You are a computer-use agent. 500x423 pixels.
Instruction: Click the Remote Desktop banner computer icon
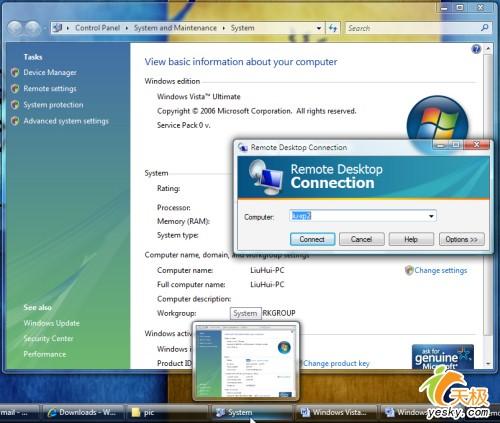265,177
